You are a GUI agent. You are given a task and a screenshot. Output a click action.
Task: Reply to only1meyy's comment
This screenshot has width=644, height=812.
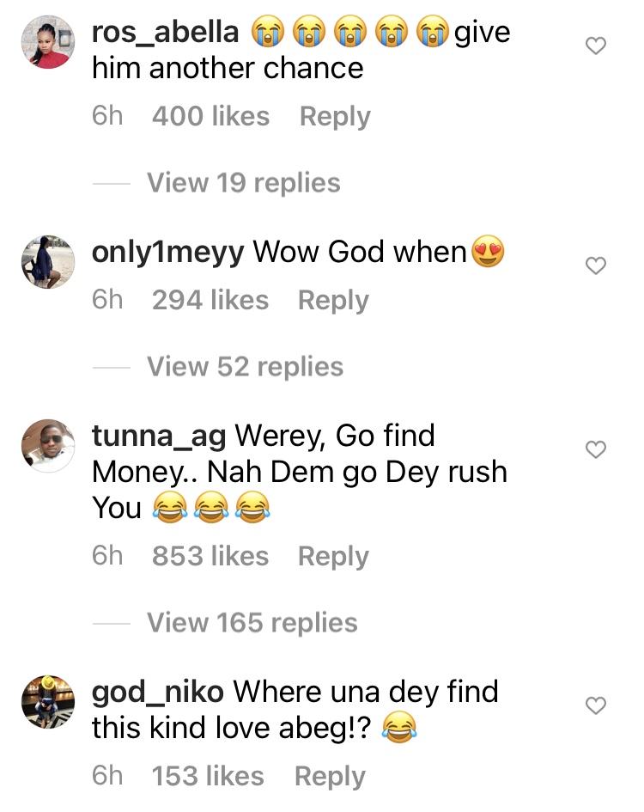(x=333, y=301)
